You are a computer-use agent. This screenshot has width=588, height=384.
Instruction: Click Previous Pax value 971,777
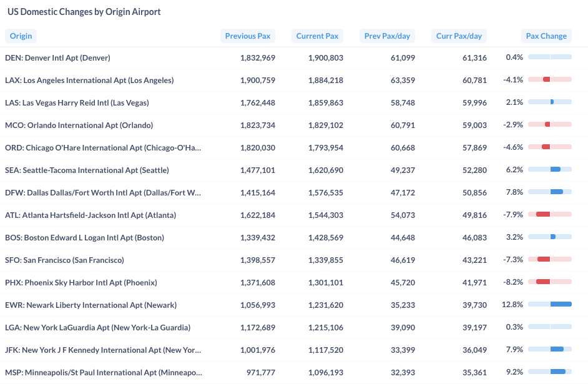pos(261,373)
